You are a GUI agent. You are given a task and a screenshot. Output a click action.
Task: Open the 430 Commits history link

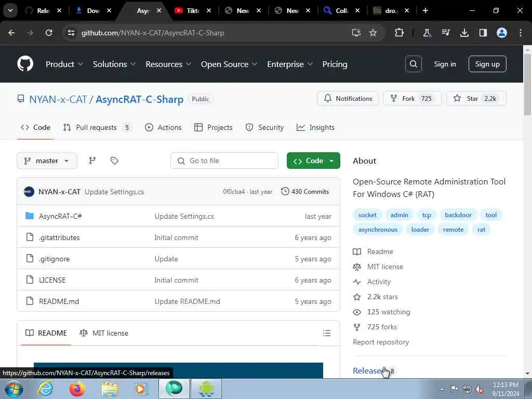pyautogui.click(x=305, y=192)
